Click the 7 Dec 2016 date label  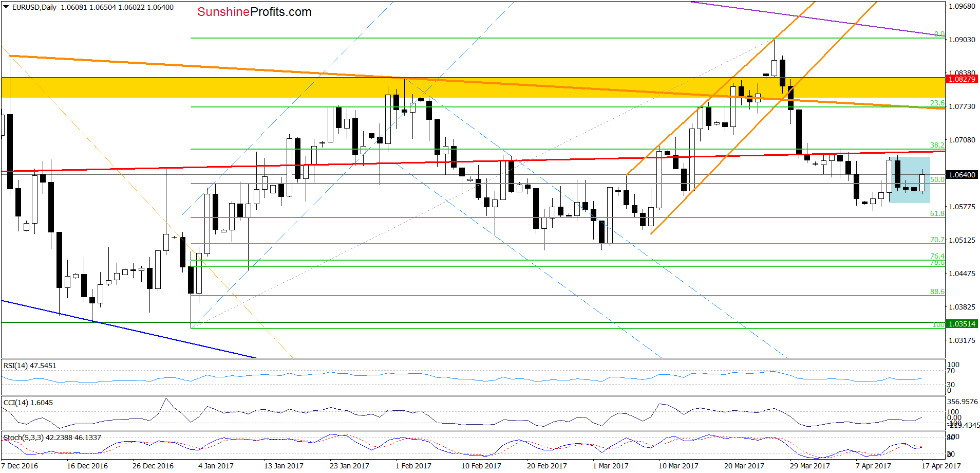point(20,466)
